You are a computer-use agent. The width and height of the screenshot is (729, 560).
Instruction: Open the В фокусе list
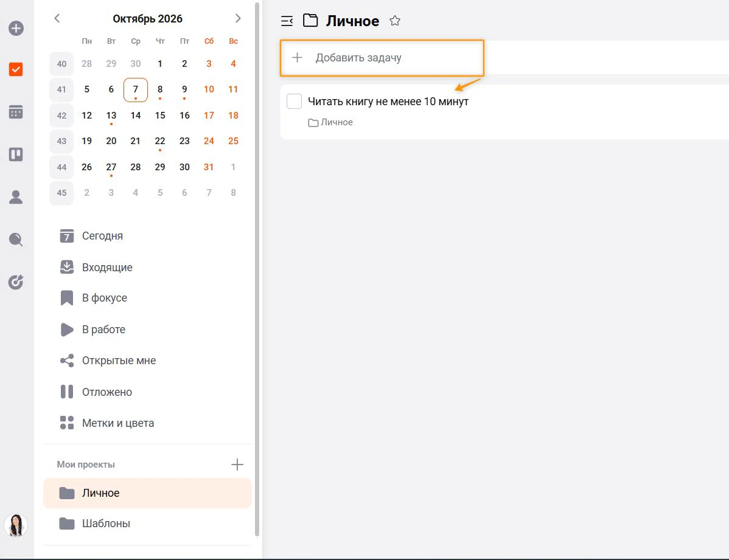point(147,298)
